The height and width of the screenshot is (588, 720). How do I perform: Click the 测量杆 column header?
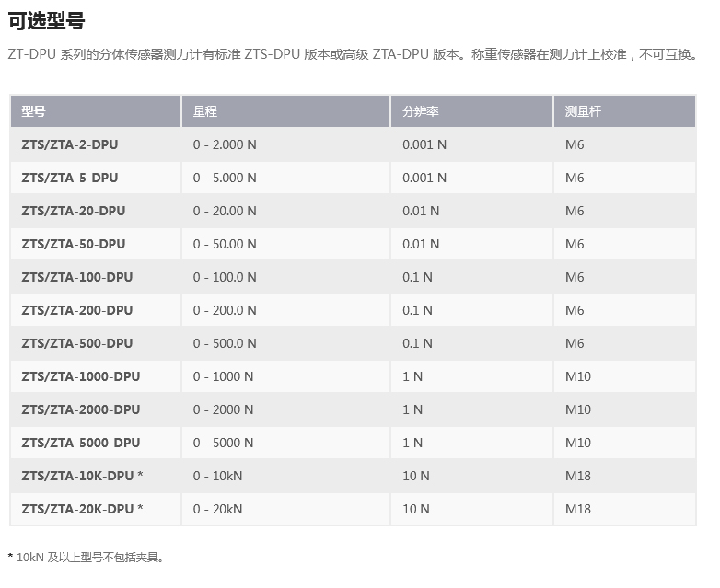[624, 111]
